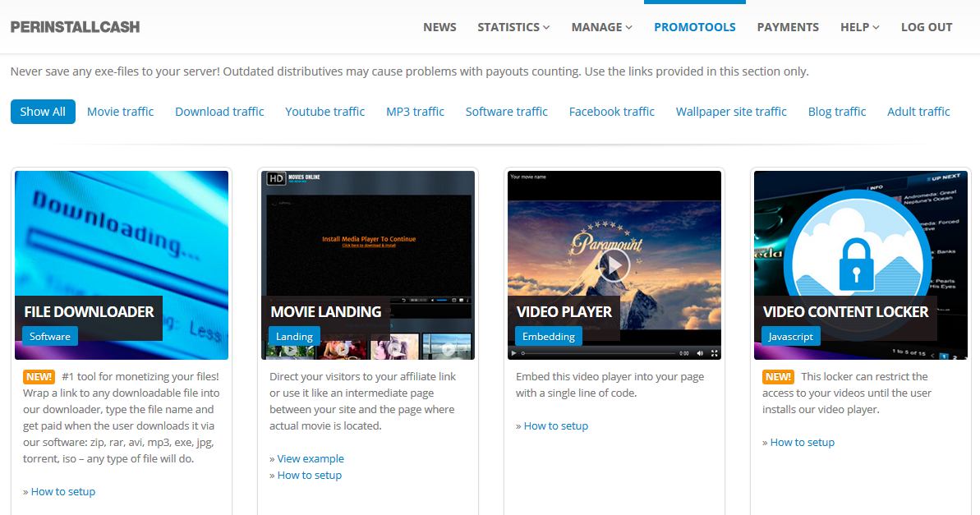980x515 pixels.
Task: Click the NEW! badge in File Downloader description
Action: point(39,377)
